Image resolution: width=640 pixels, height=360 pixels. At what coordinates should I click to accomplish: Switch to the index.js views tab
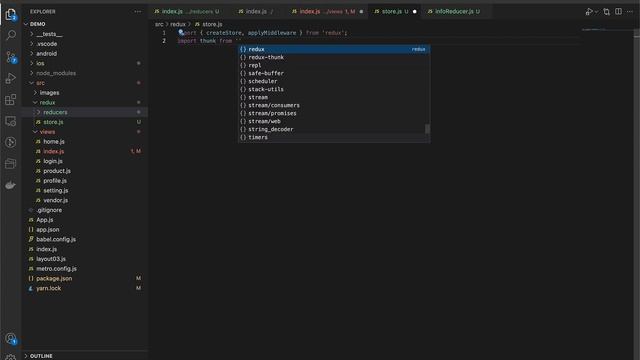(327, 11)
